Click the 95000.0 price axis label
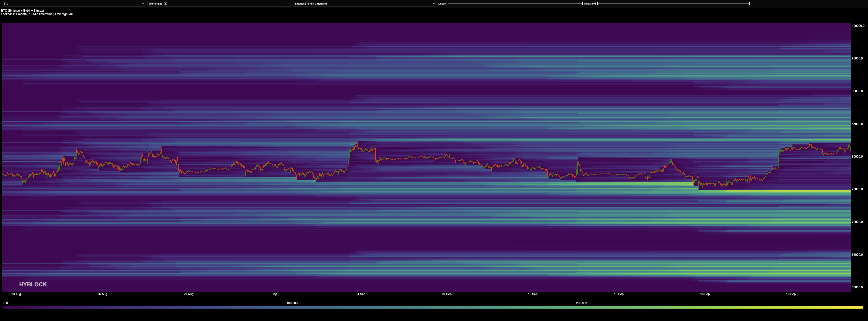The height and width of the screenshot is (321, 868). click(858, 58)
